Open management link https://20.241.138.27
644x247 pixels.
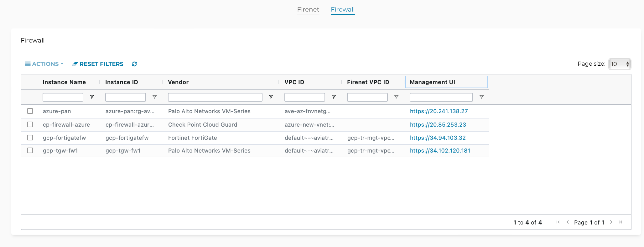tap(439, 111)
